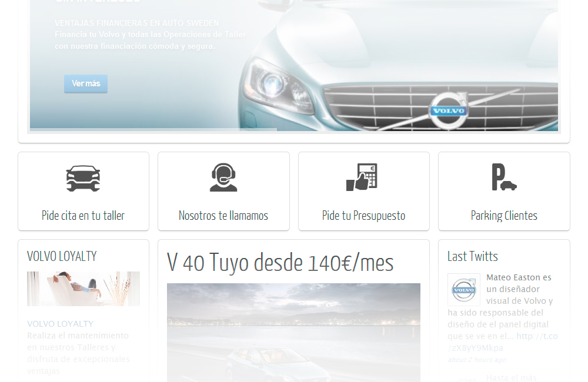Open the Volvo Loyalty armchair image
This screenshot has height=382, width=588.
[x=83, y=289]
